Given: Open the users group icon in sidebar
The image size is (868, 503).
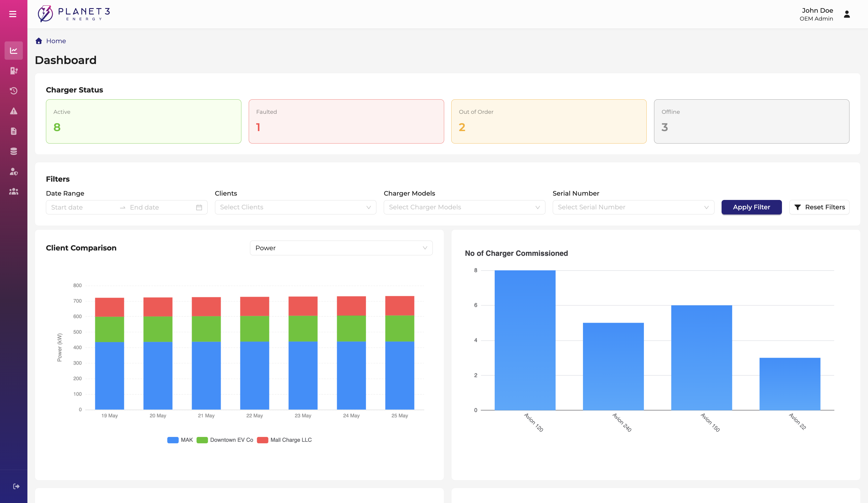Looking at the screenshot, I should pyautogui.click(x=14, y=192).
